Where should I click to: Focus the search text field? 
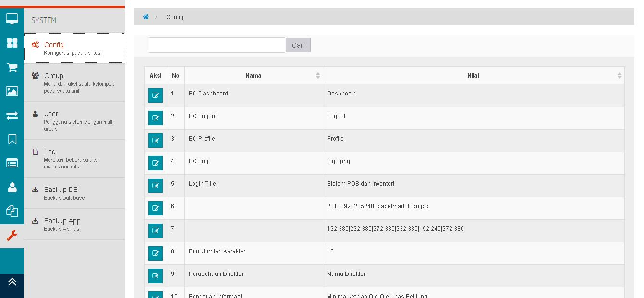217,45
